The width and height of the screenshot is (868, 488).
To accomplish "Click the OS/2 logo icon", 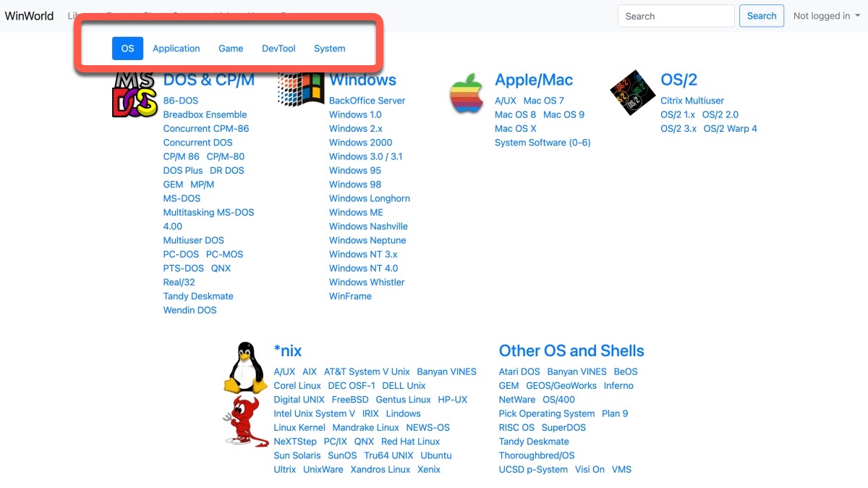I will 632,93.
